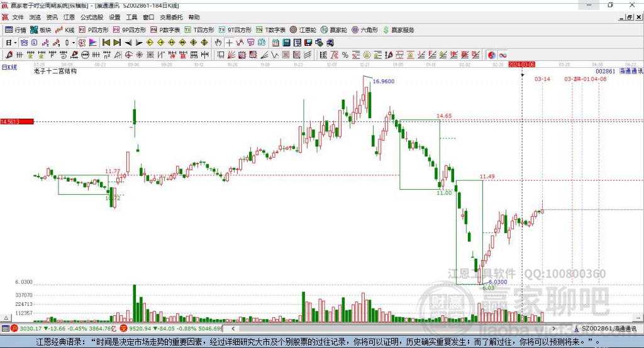Viewport: 644px width, 348px height.
Task: Open 赢家服务 with dollar icon
Action: click(398, 30)
